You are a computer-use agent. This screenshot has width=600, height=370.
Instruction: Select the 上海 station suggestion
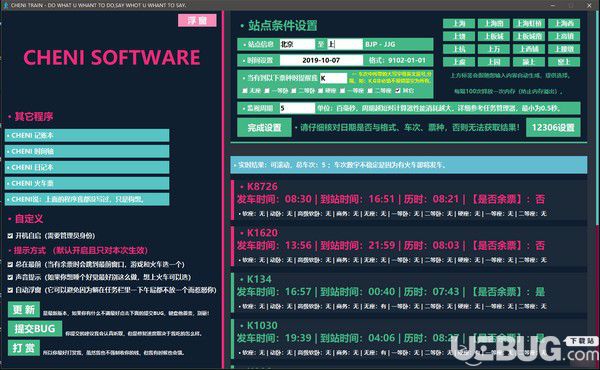pos(459,23)
